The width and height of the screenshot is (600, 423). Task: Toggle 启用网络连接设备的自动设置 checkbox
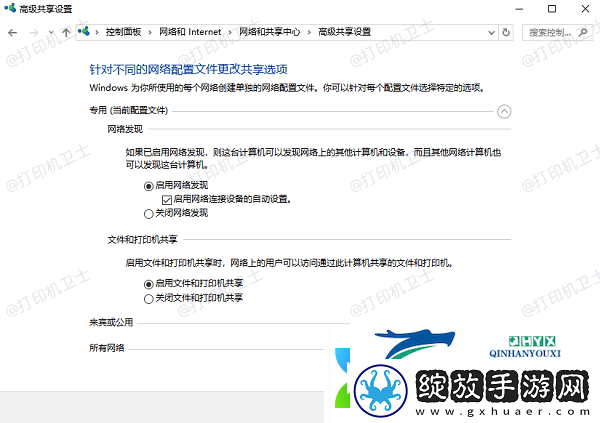coord(166,200)
